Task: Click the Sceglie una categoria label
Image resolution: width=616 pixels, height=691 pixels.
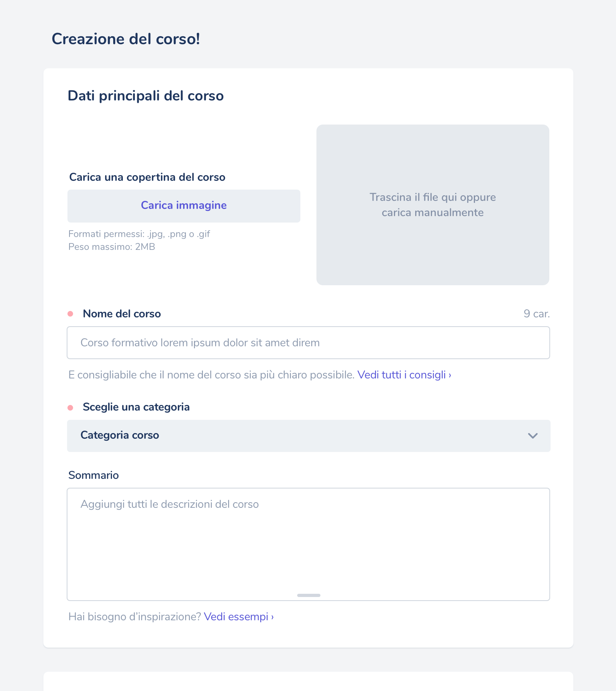Action: point(136,407)
